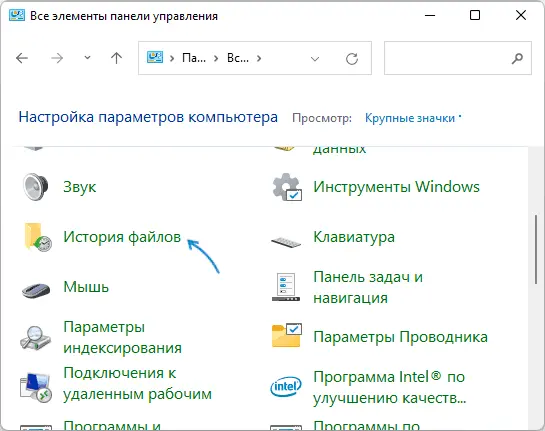Viewport: 545px width, 431px height.
Task: Open the Панель задач и навигация icon
Action: [286, 287]
